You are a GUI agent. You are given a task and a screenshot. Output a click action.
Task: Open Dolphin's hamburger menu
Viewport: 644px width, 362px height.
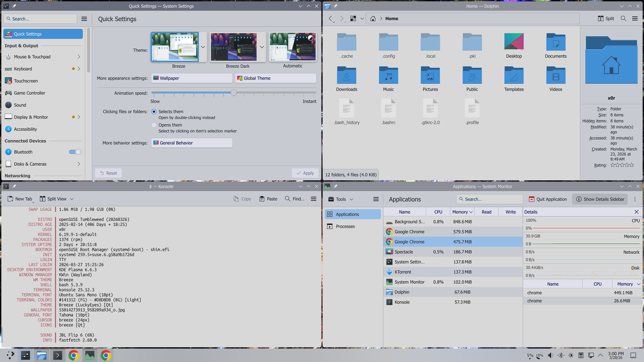[x=635, y=19]
